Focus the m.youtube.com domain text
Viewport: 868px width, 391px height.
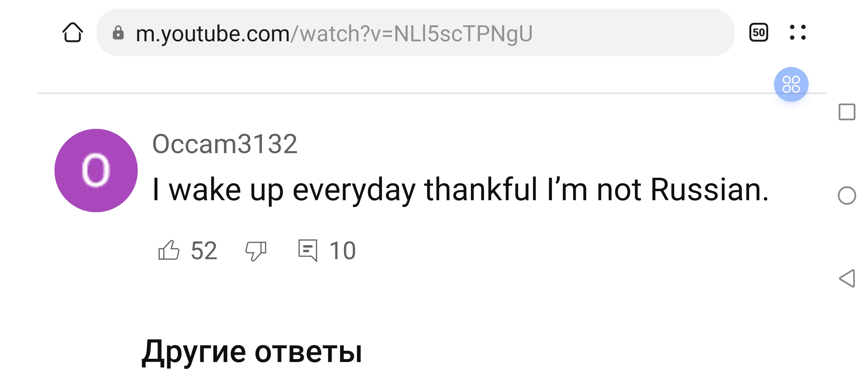[213, 33]
